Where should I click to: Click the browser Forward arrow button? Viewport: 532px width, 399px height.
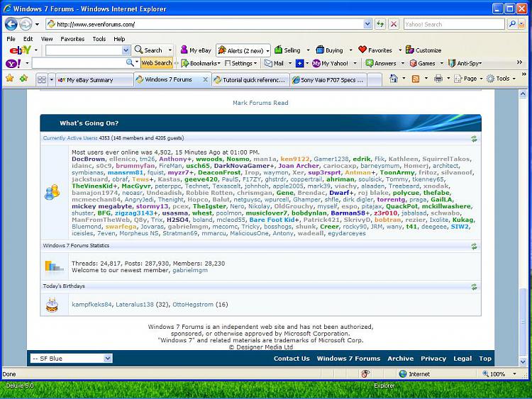(x=26, y=24)
